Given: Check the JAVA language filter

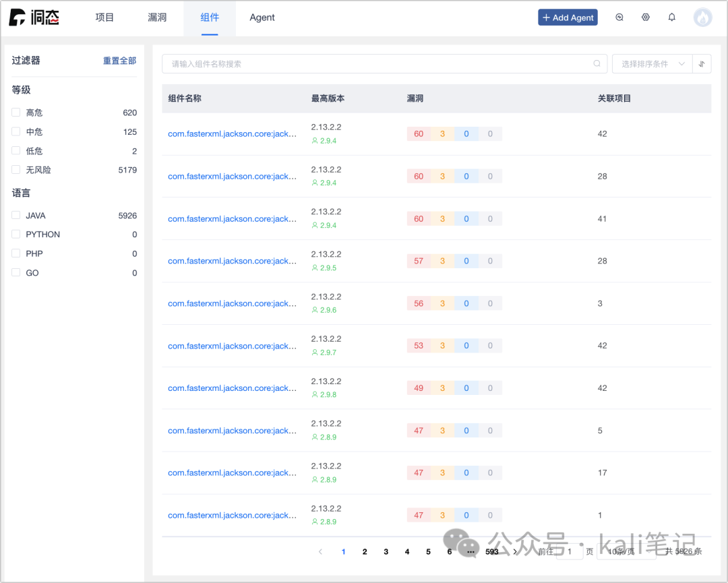Looking at the screenshot, I should [x=16, y=216].
